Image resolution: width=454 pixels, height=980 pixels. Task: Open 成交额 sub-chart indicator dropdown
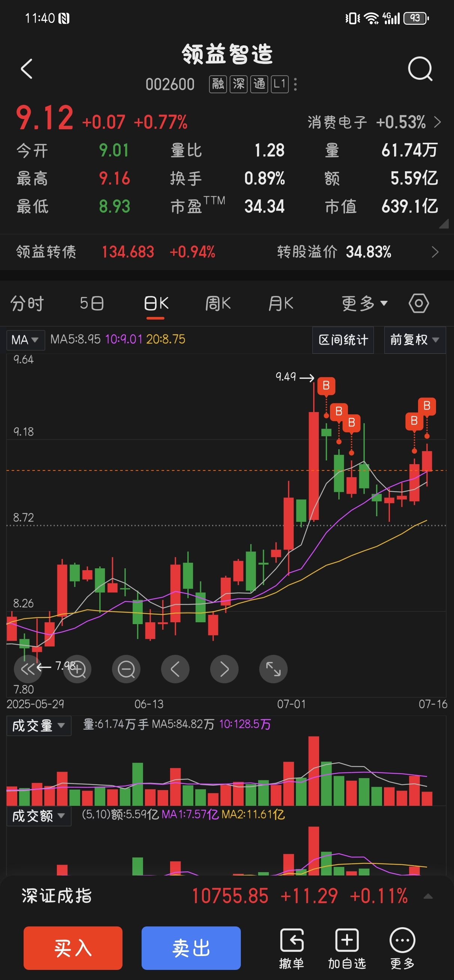click(x=39, y=816)
